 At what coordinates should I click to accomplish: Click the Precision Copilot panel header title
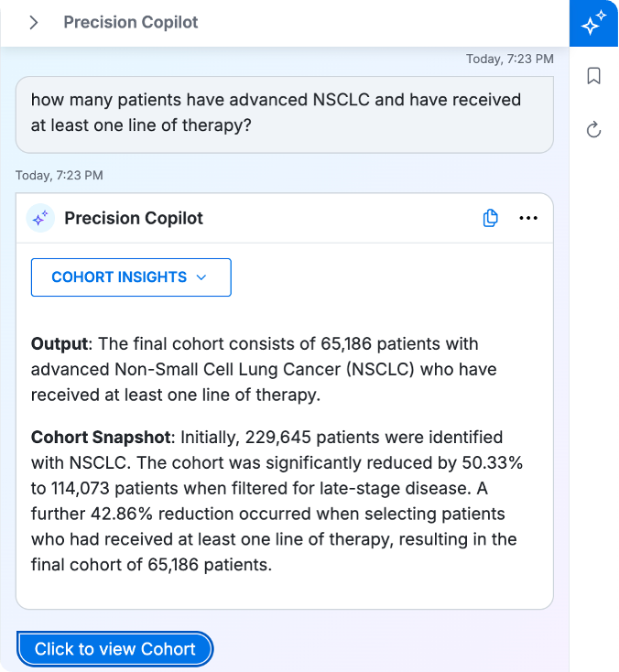pos(130,23)
